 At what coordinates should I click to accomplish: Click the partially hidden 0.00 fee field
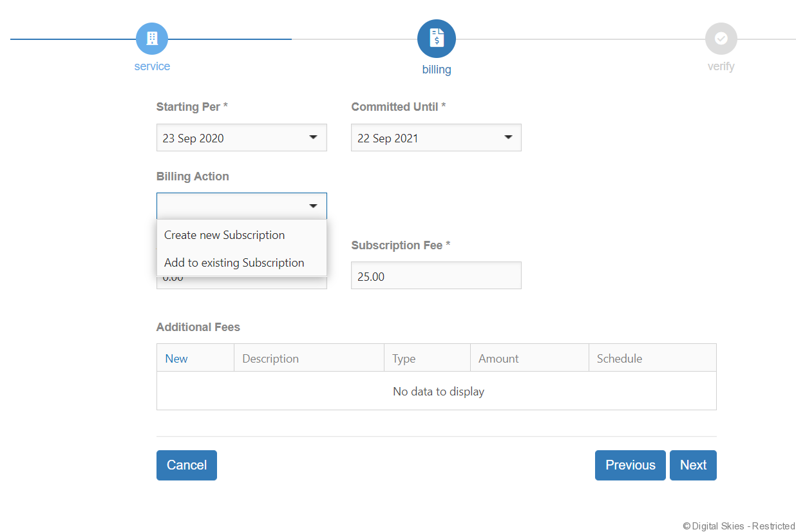[x=242, y=283]
